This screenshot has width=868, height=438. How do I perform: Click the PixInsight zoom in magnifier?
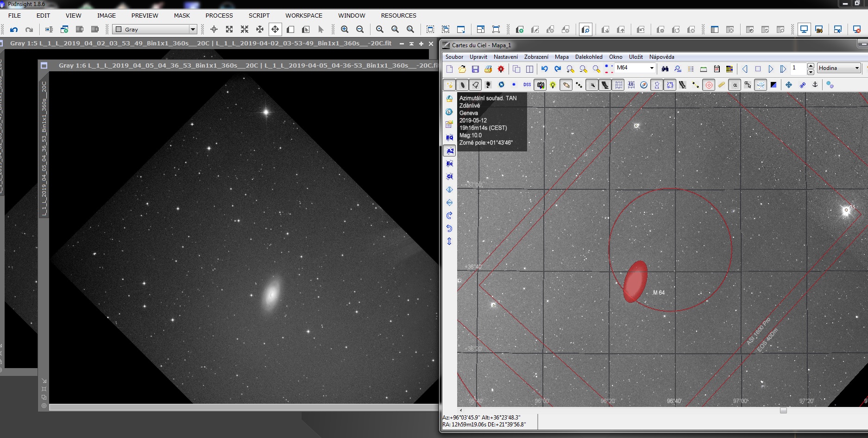(345, 30)
